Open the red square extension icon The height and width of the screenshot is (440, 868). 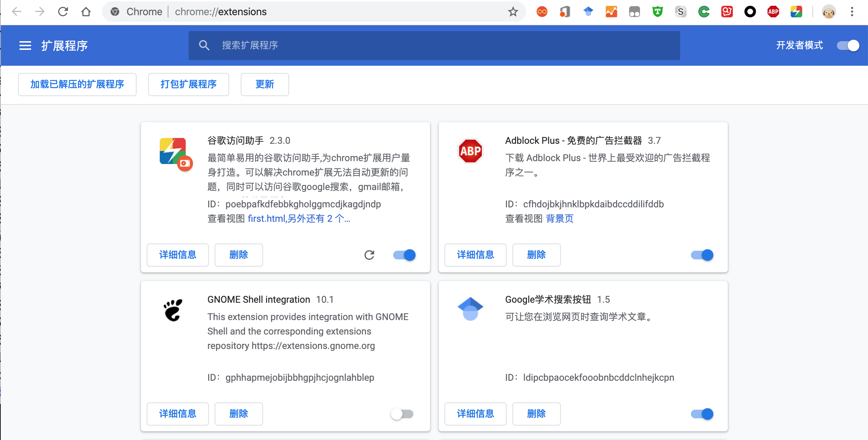click(x=727, y=12)
